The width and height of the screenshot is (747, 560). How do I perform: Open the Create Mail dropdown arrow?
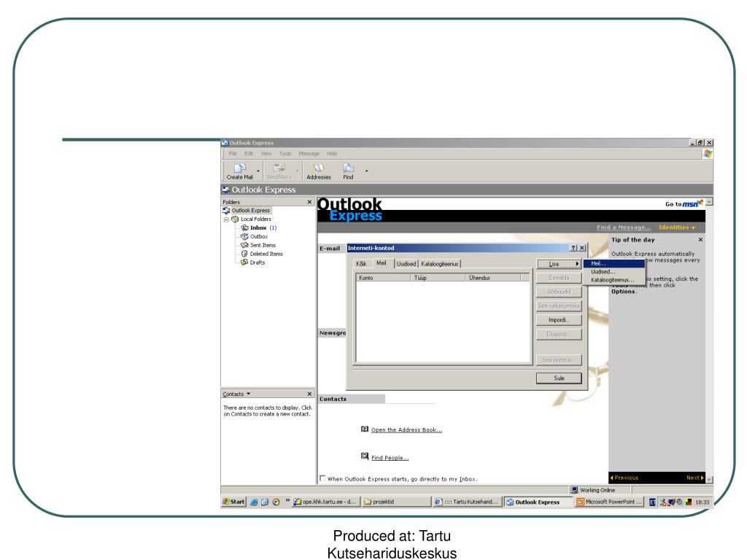pos(258,171)
